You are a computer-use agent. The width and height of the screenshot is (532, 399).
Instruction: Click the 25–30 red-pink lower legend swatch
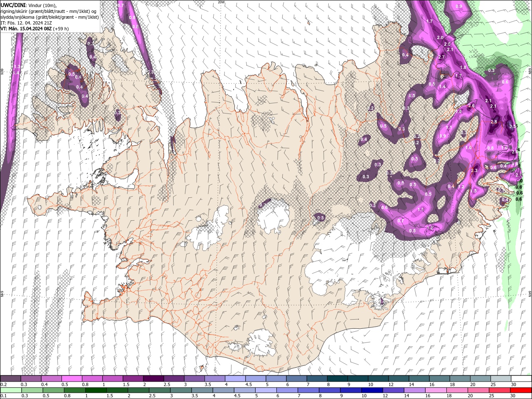499,390
